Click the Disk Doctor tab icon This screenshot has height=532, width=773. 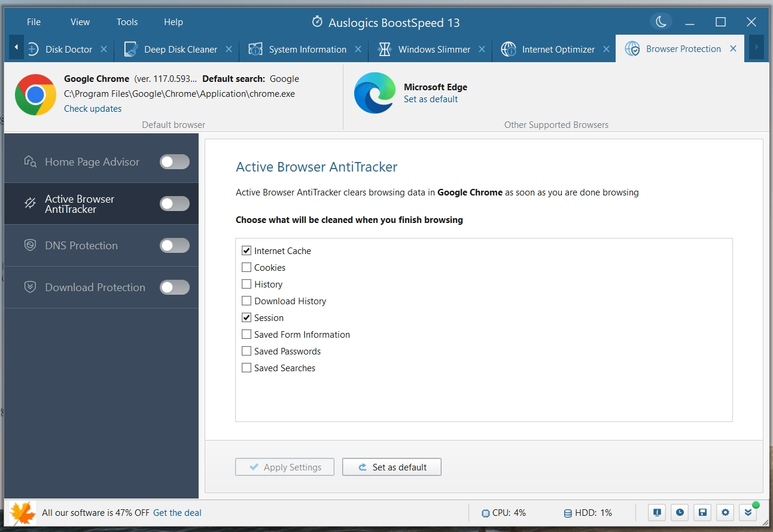[33, 49]
